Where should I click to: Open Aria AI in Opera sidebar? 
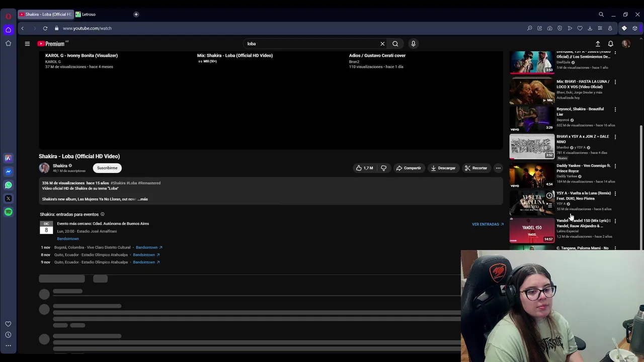(x=8, y=158)
